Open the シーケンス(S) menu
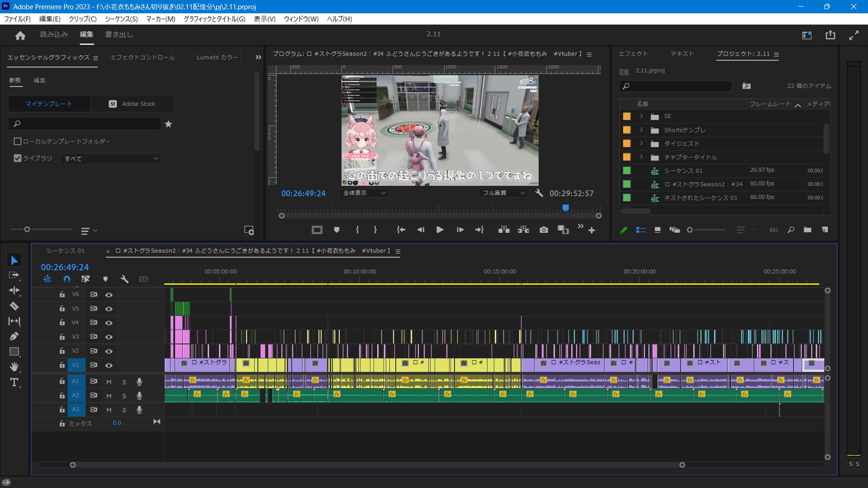The width and height of the screenshot is (868, 488). (x=121, y=19)
